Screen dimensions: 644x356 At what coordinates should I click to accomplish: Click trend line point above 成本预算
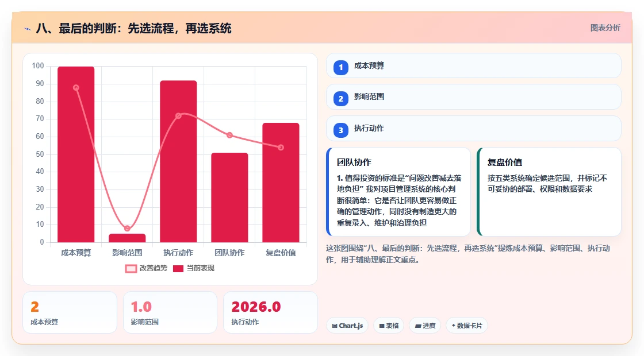76,88
